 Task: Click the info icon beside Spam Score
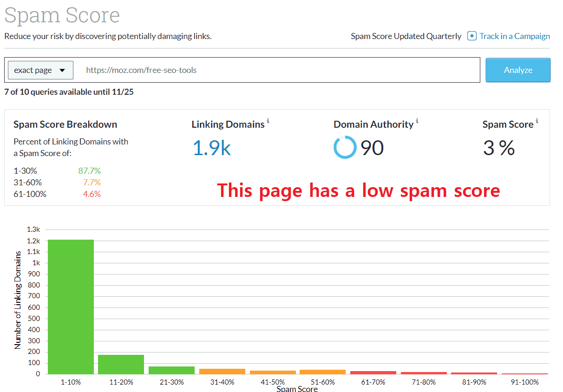tap(537, 121)
